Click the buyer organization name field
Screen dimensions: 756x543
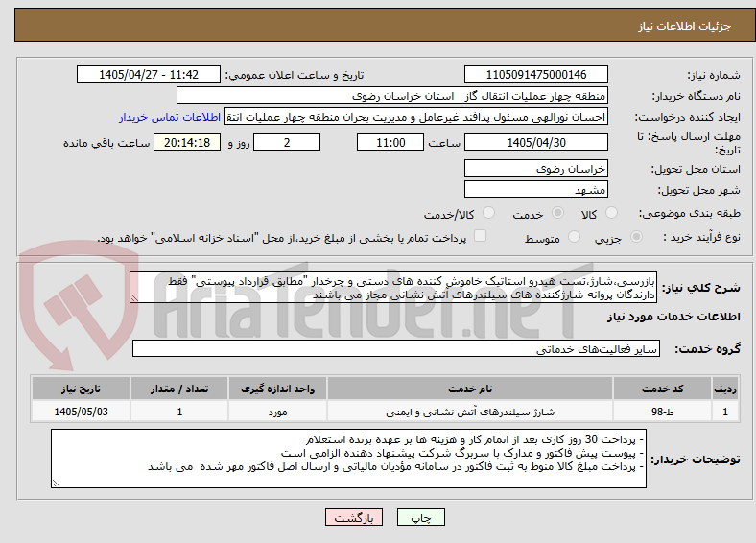[x=392, y=96]
